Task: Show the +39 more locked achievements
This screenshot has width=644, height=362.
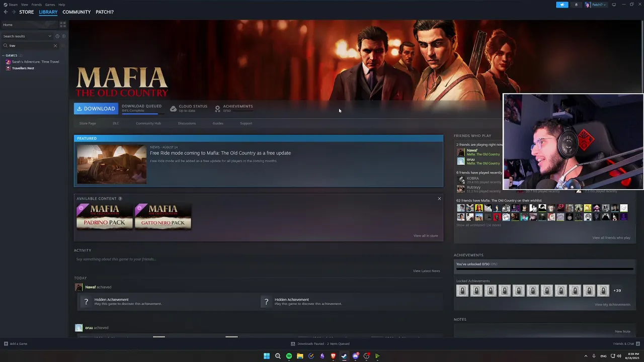Action: [617, 291]
